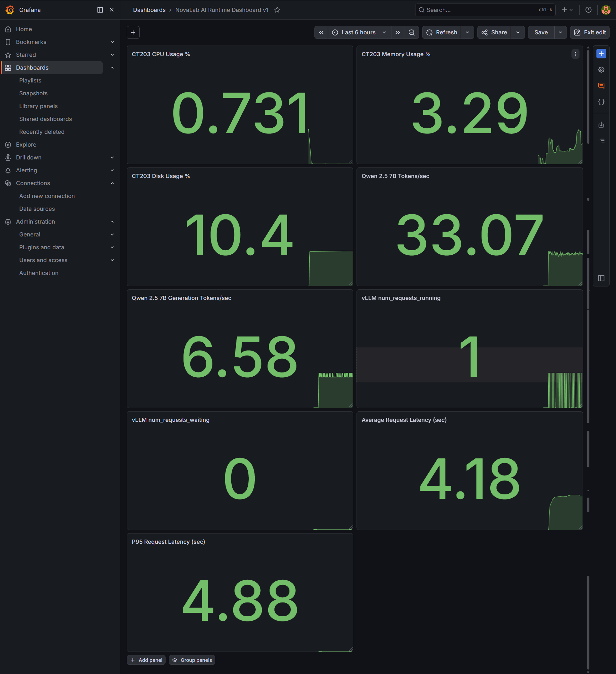Shift the time range forwards

(398, 32)
